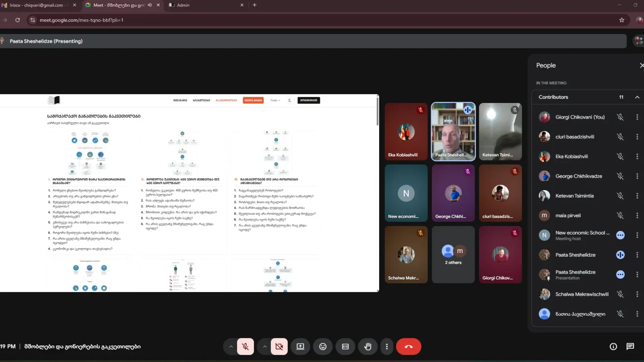Toggle the microphone mute button

[245, 347]
